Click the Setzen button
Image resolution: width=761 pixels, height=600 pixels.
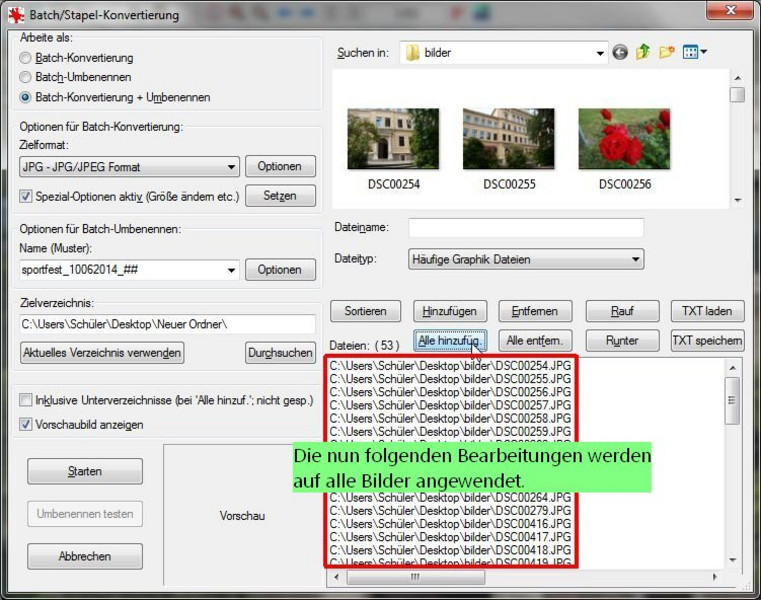pos(280,196)
